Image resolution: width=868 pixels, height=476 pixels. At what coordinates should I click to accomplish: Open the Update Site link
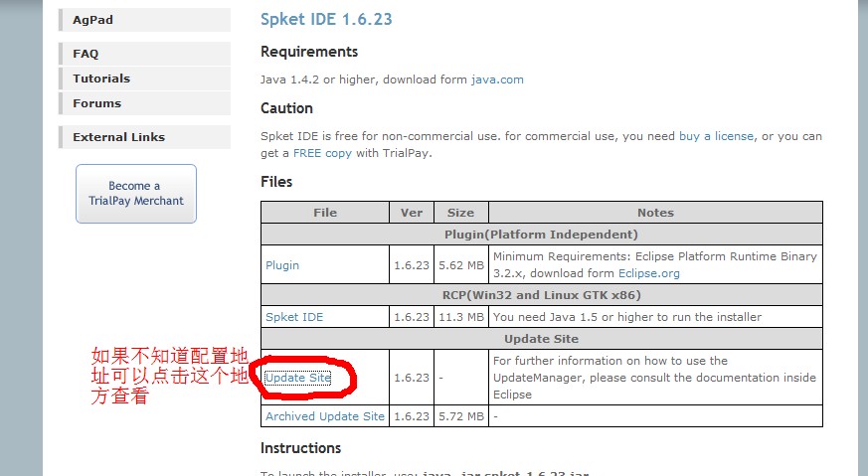tap(298, 378)
